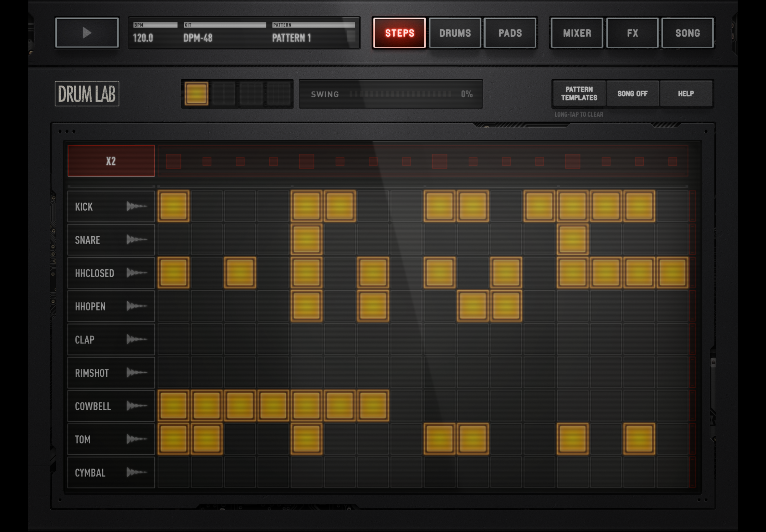Screen dimensions: 766x532
Task: Switch to the DRUMS tab
Action: 455,33
